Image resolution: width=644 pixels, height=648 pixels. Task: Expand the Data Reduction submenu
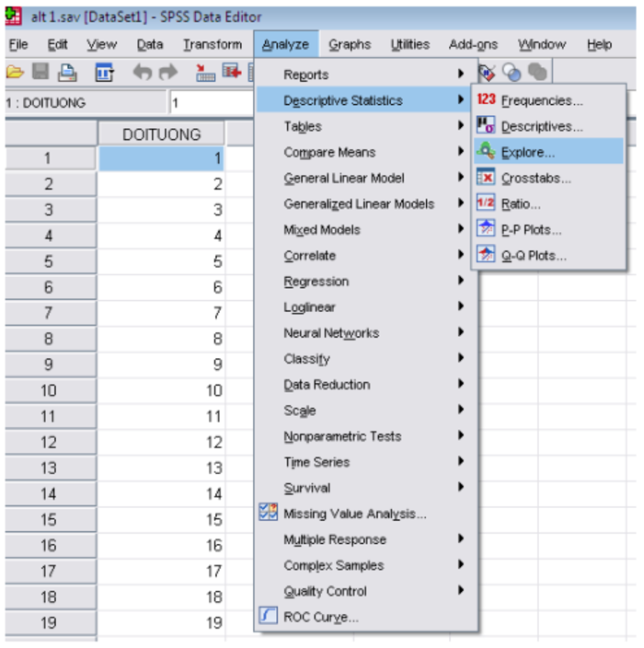366,385
